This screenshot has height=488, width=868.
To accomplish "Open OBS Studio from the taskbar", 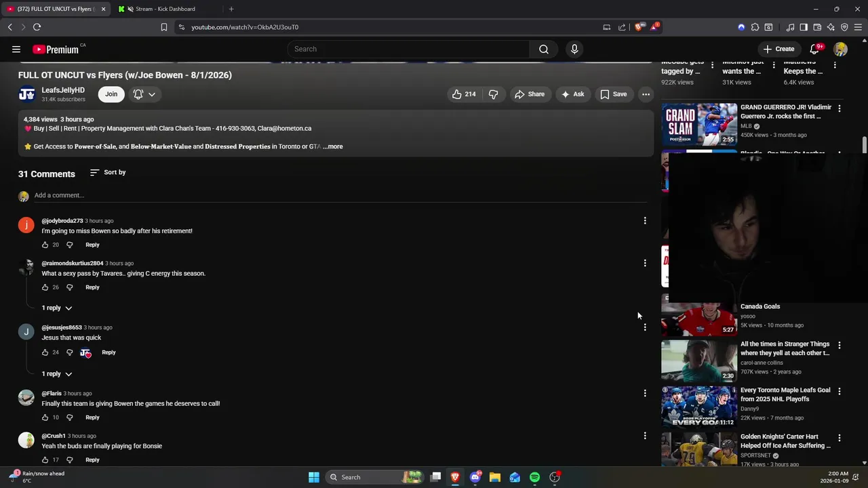I will [555, 477].
